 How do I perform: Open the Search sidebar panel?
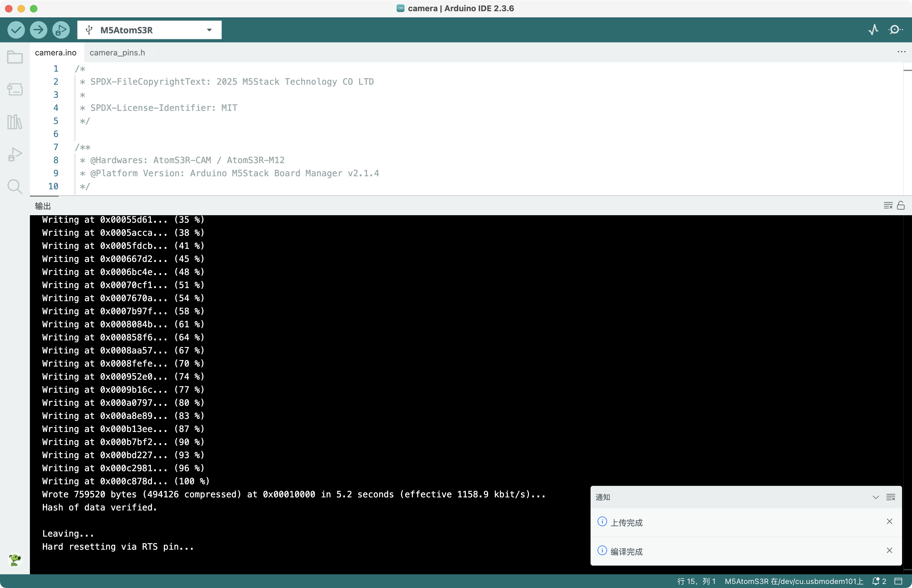click(x=15, y=187)
